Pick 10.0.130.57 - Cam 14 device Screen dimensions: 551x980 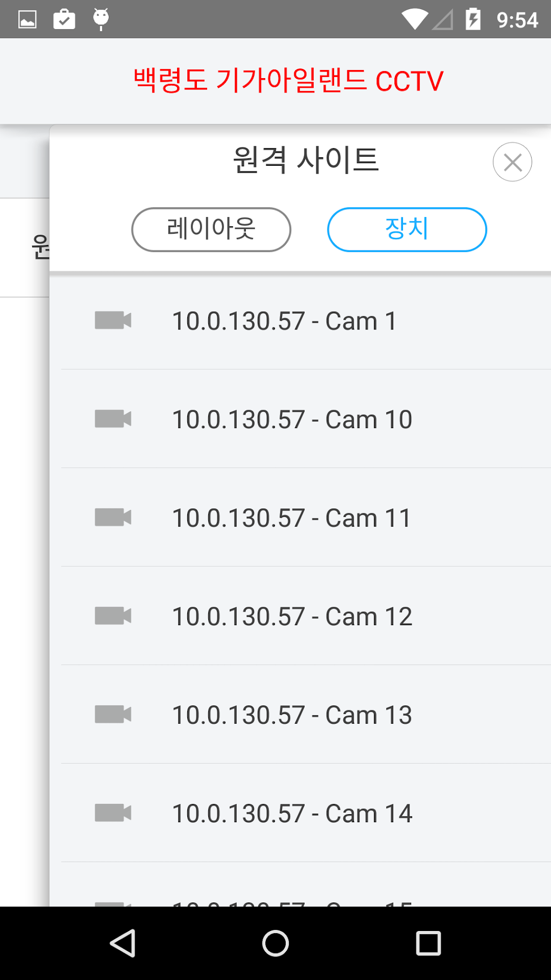point(292,814)
